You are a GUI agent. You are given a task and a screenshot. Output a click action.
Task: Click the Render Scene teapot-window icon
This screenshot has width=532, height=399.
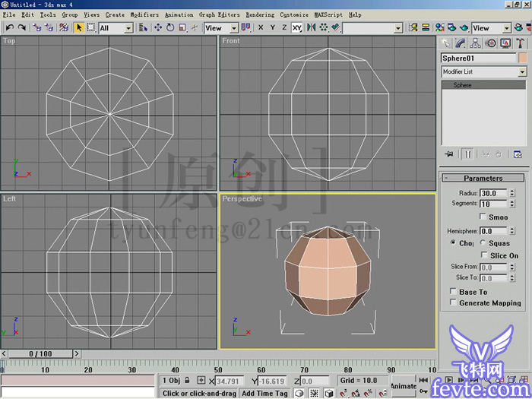pyautogui.click(x=452, y=27)
